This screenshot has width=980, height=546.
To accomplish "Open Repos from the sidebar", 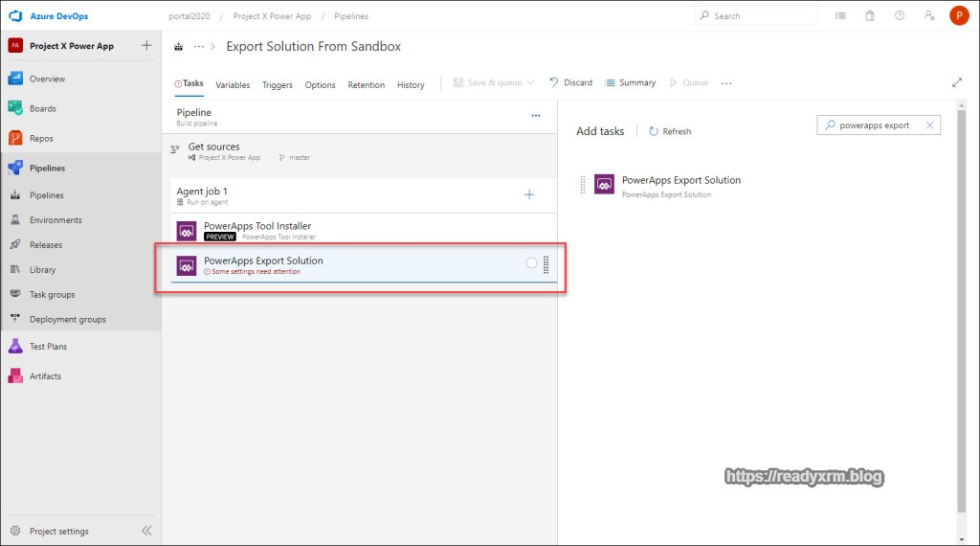I will (x=41, y=138).
